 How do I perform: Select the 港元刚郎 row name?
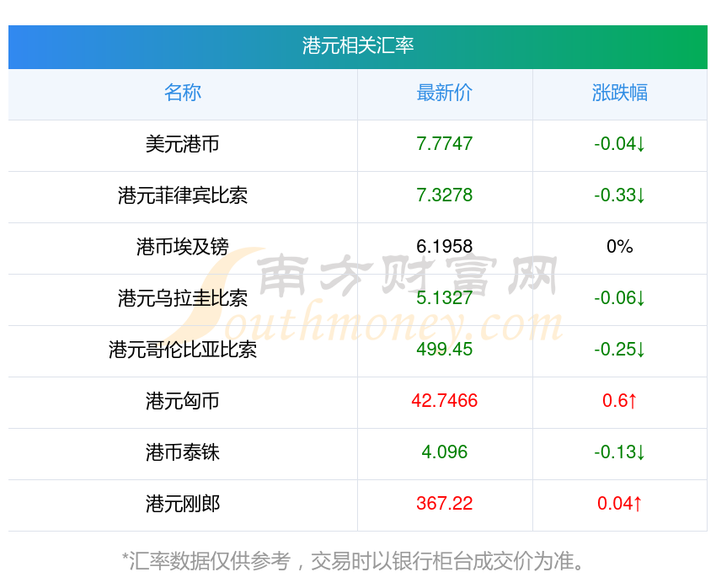point(183,504)
